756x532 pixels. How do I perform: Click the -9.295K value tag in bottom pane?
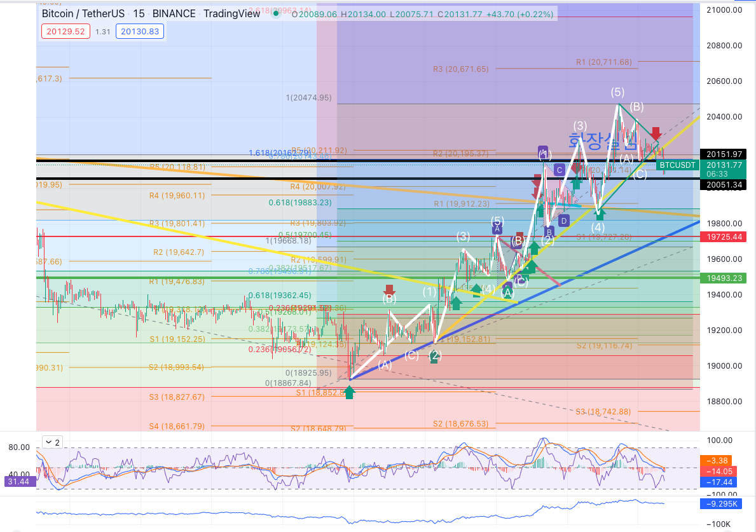721,503
